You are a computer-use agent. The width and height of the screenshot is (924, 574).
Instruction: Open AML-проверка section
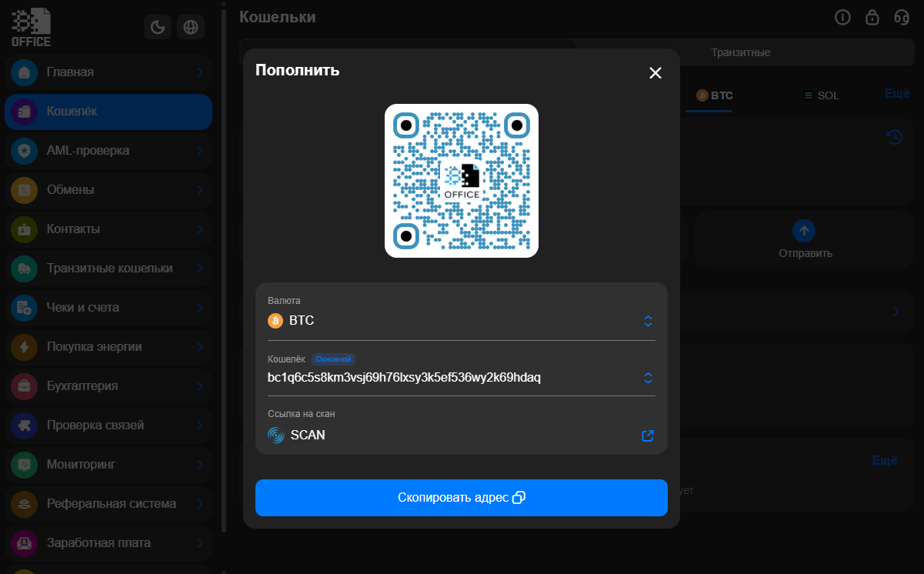[108, 151]
